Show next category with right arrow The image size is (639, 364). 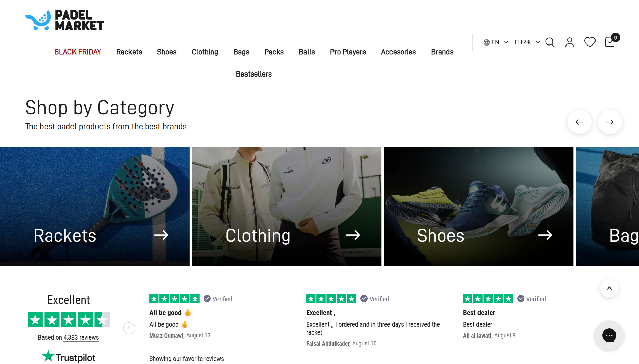[610, 122]
